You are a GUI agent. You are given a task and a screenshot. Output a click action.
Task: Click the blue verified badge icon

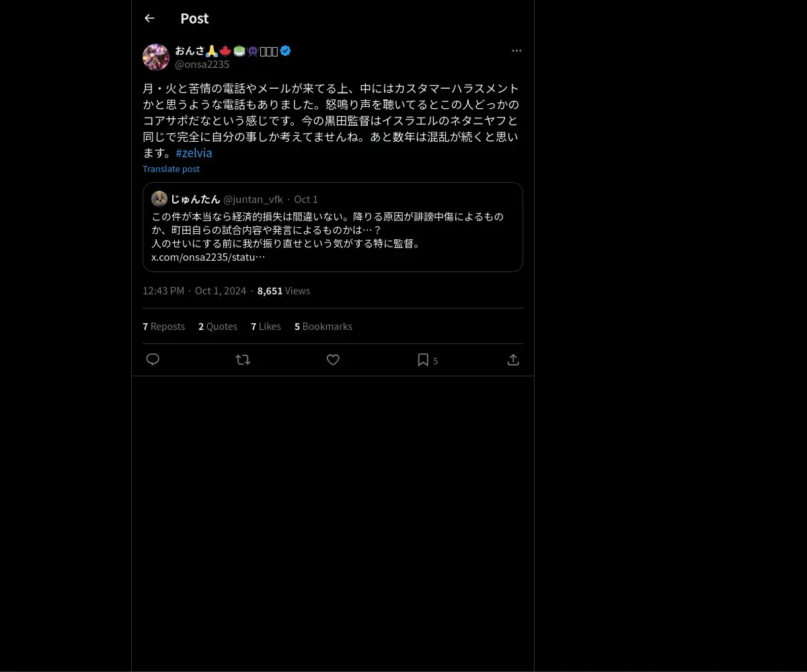[x=285, y=50]
